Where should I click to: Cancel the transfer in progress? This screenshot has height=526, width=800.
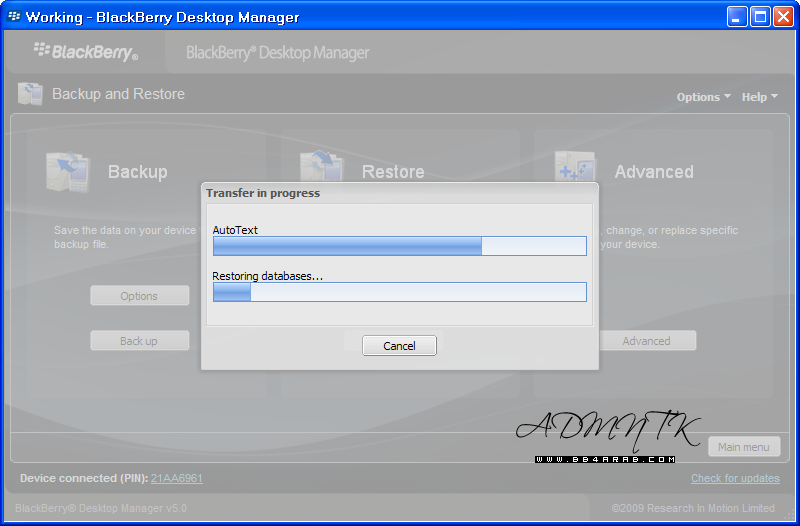399,346
